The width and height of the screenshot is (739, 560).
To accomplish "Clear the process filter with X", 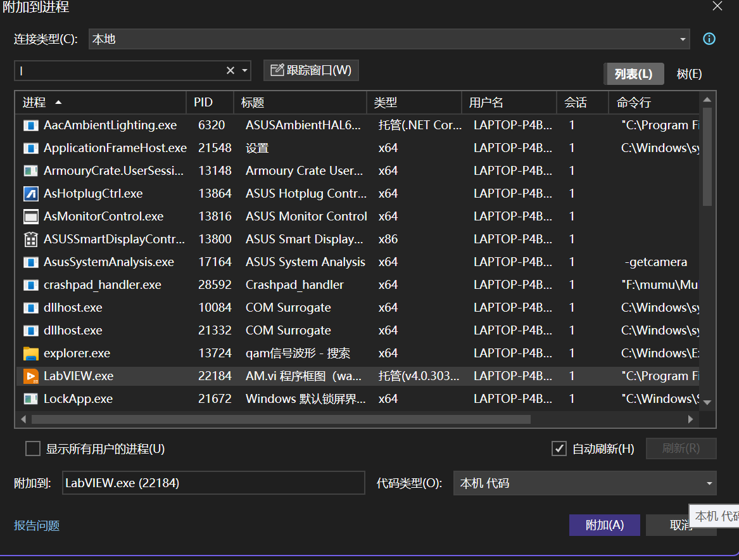I will (x=230, y=71).
